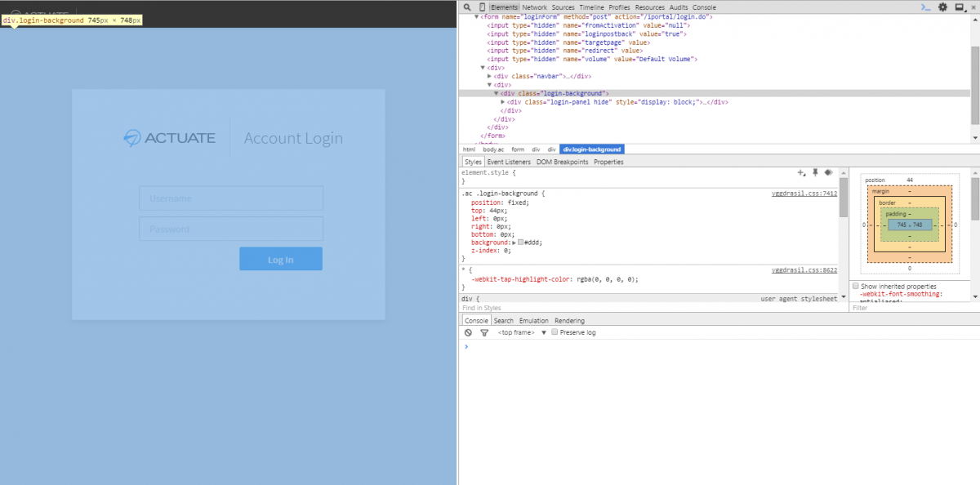Open yggdrasil.css:8622 source link

[x=804, y=270]
